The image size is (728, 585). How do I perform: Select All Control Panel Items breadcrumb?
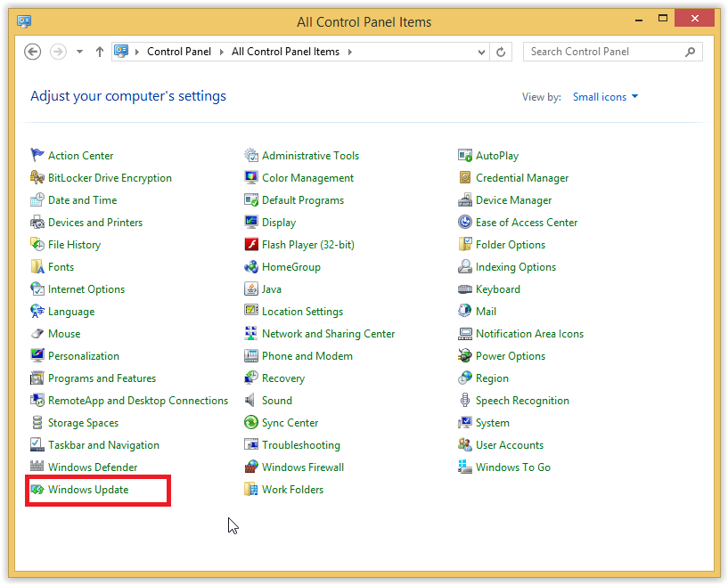pyautogui.click(x=285, y=52)
